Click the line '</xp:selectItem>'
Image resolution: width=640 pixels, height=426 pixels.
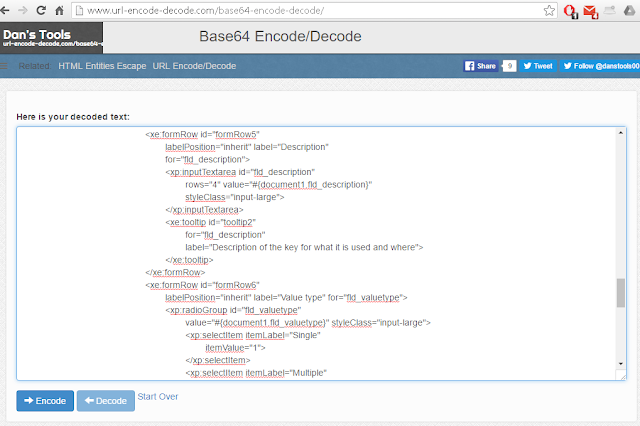[x=218, y=360]
